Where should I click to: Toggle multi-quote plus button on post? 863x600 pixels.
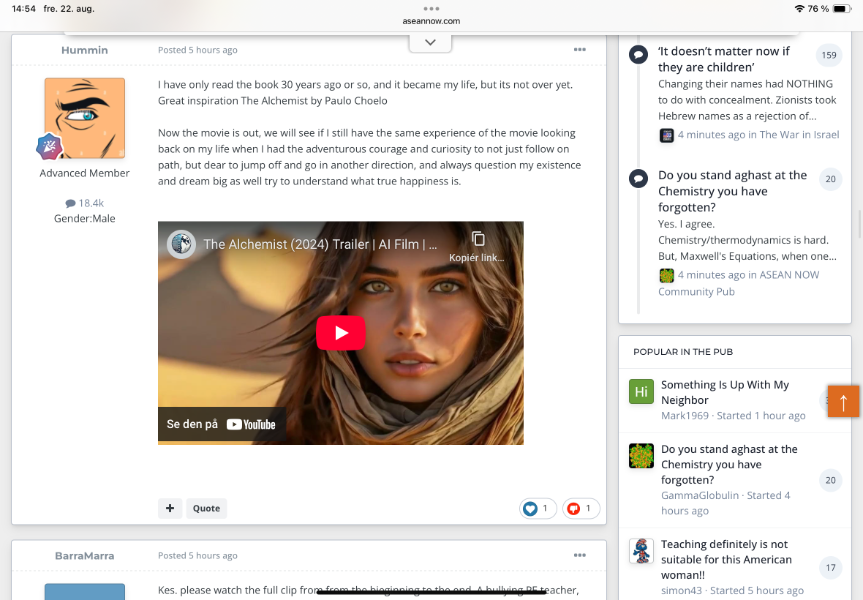[x=170, y=508]
